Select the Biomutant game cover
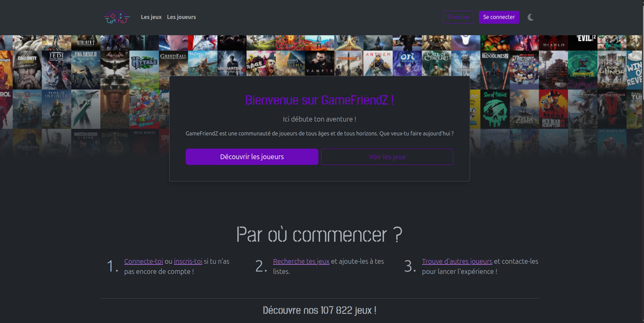The image size is (644, 323). 202,63
